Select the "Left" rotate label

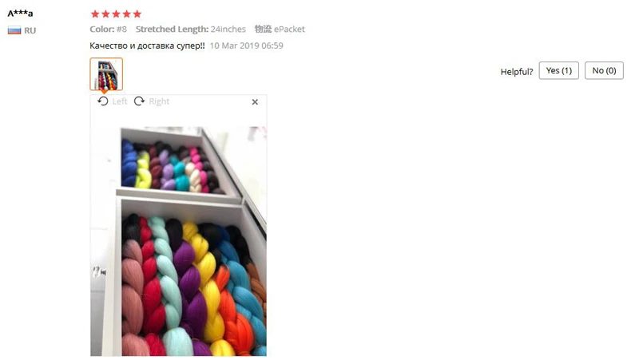[x=120, y=101]
